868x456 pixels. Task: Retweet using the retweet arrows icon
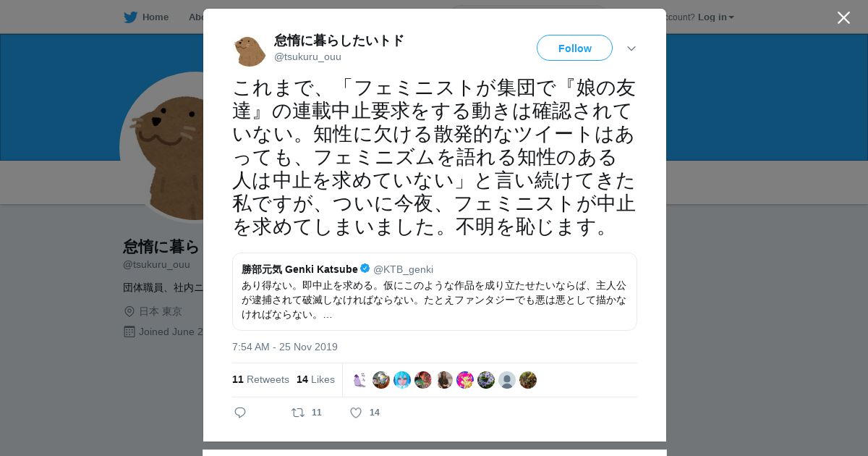pos(298,413)
